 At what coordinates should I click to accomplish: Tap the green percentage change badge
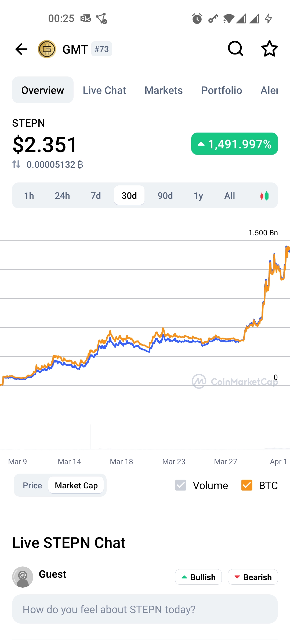[234, 144]
